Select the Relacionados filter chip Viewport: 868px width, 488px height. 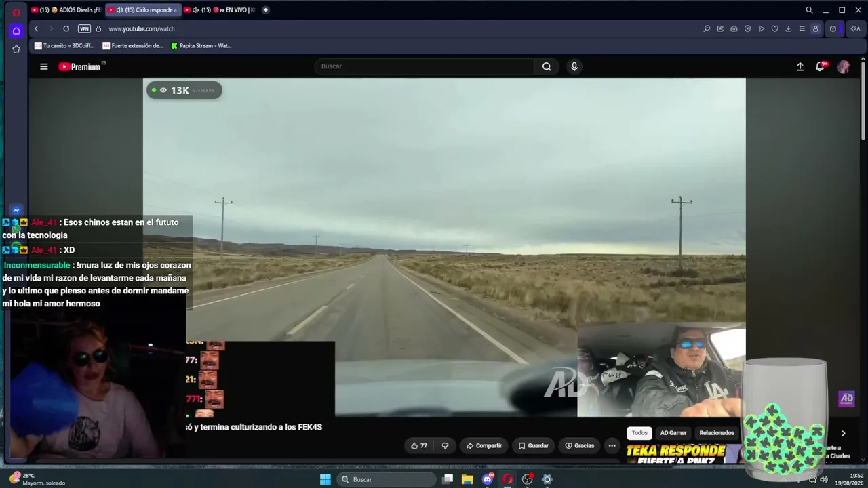[717, 433]
